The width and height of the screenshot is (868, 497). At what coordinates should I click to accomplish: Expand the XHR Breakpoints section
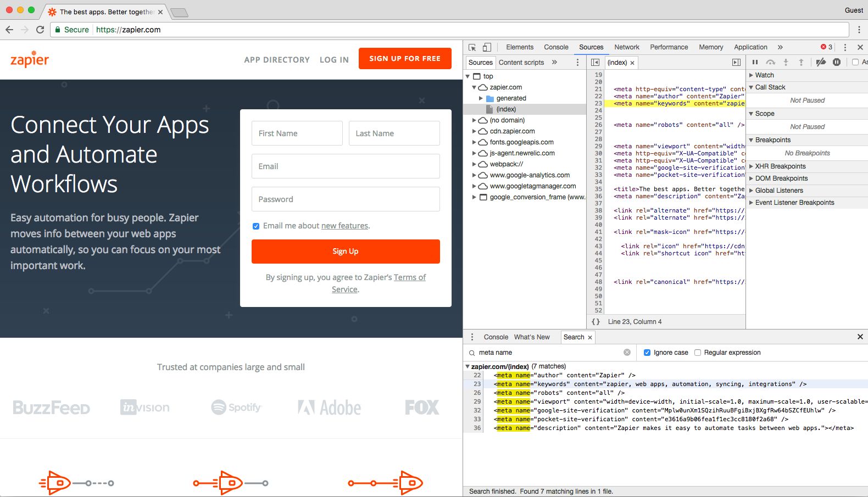point(751,166)
